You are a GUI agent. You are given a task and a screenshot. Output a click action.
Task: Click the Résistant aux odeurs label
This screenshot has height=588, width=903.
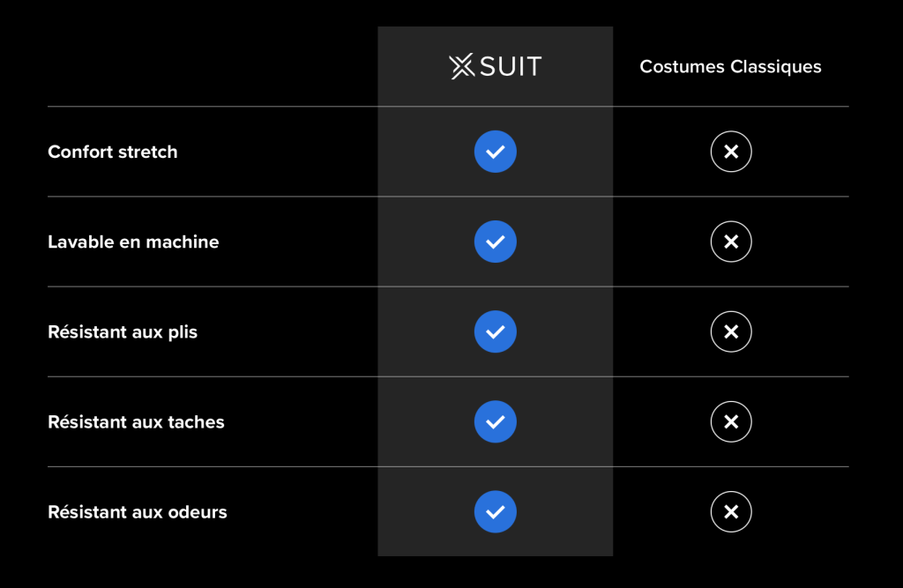[138, 512]
